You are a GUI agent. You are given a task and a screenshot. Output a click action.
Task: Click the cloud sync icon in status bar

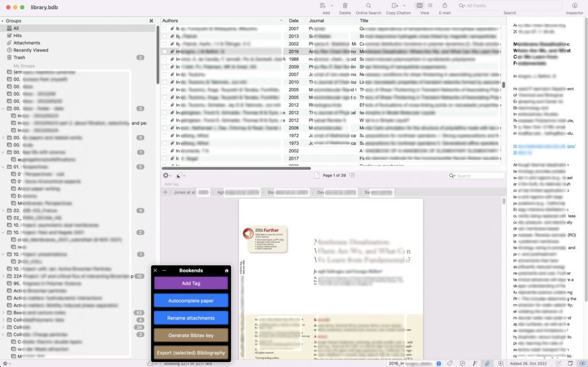[x=150, y=363]
